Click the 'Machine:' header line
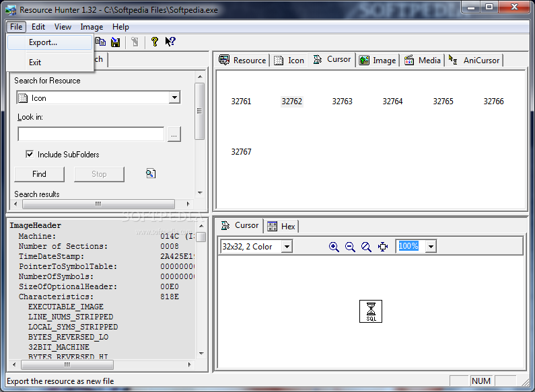 click(37, 236)
